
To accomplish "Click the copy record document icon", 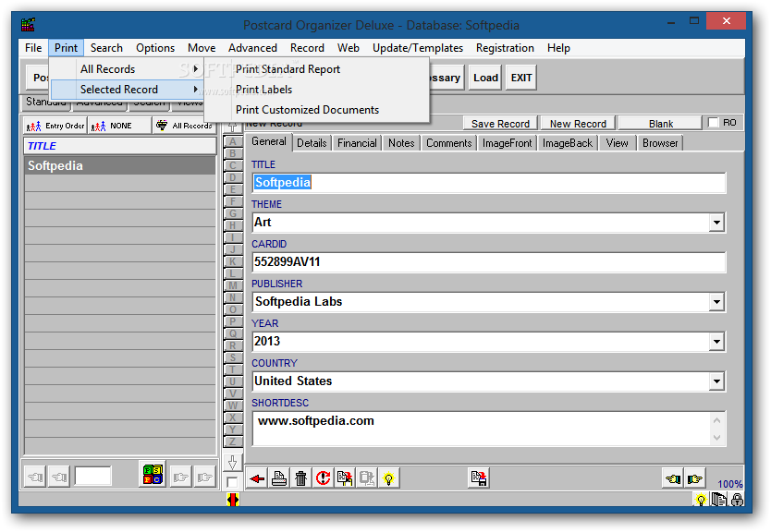I will (x=345, y=478).
